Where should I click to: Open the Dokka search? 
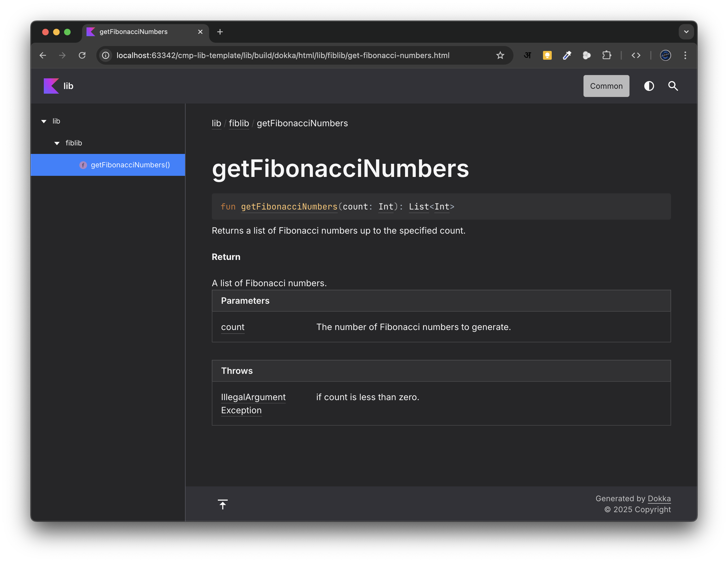673,86
